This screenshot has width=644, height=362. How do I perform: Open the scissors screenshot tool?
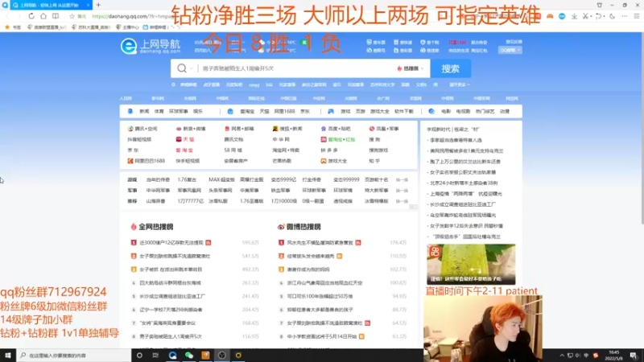586,16
